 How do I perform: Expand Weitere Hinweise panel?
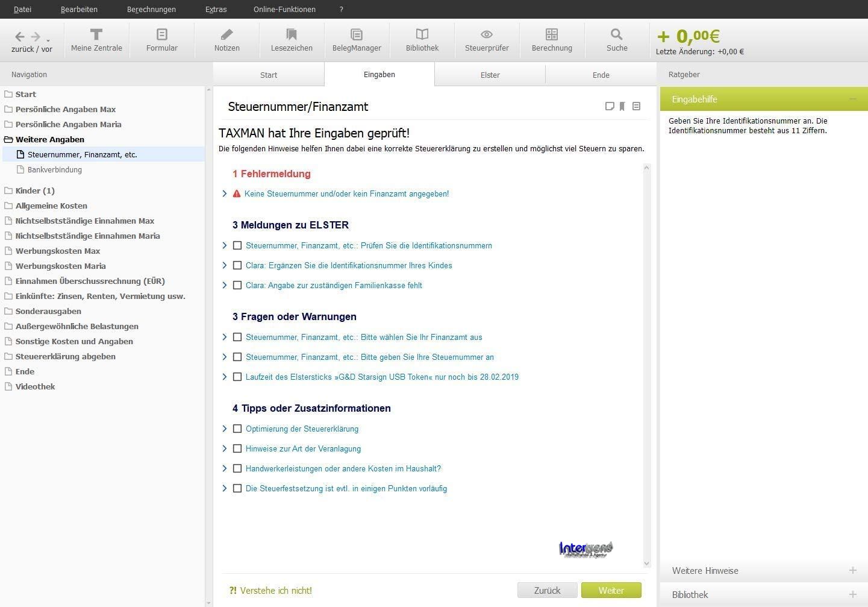pos(852,571)
